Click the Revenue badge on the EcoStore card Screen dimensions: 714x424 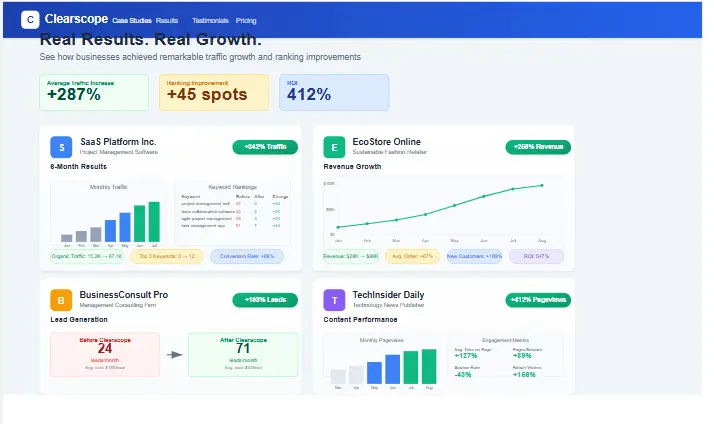point(538,147)
